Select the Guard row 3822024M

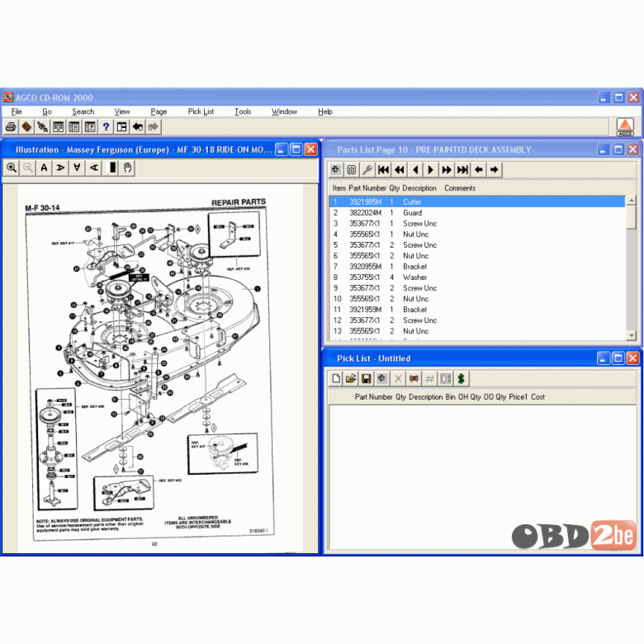point(477,213)
